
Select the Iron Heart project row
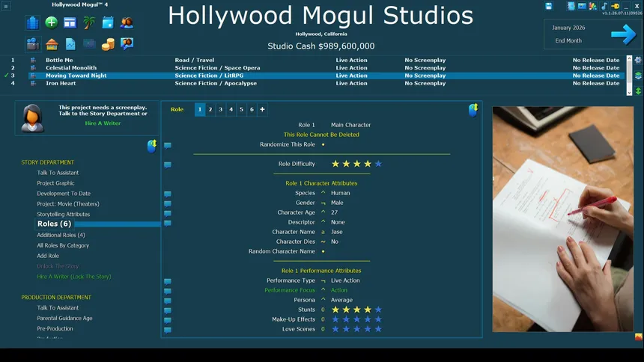[326, 83]
